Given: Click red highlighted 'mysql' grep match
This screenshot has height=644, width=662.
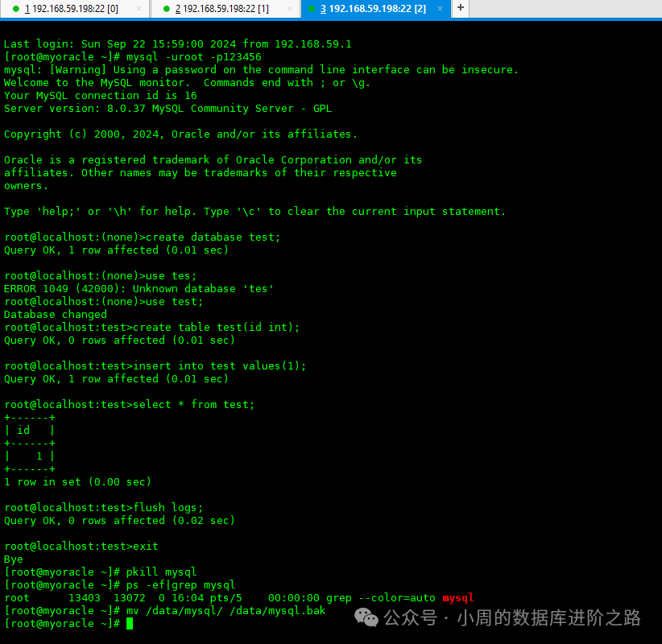Looking at the screenshot, I should (458, 597).
